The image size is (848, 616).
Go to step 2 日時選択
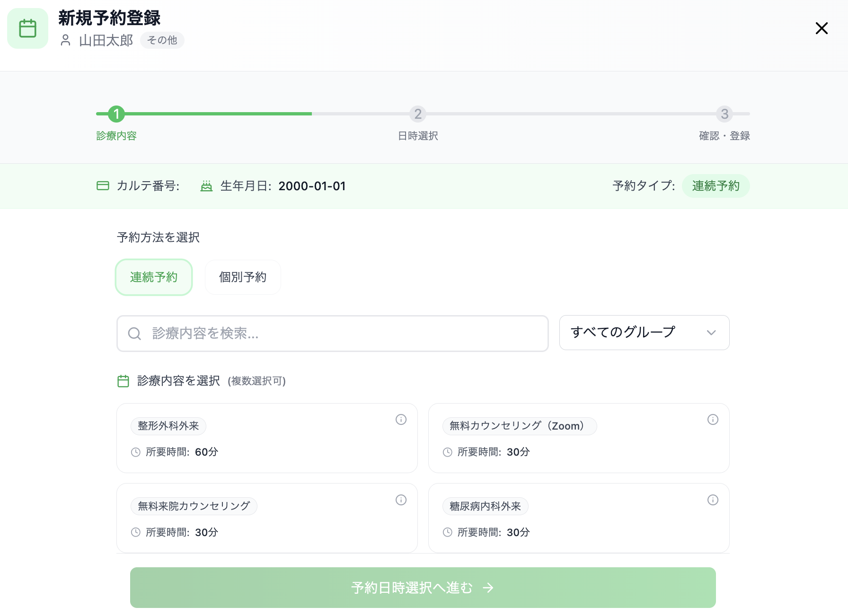coord(417,114)
